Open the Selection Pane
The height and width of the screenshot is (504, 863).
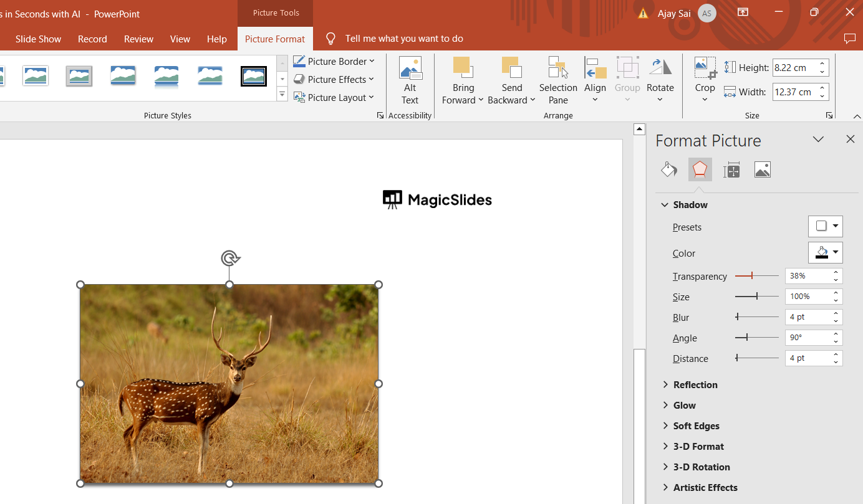tap(558, 81)
